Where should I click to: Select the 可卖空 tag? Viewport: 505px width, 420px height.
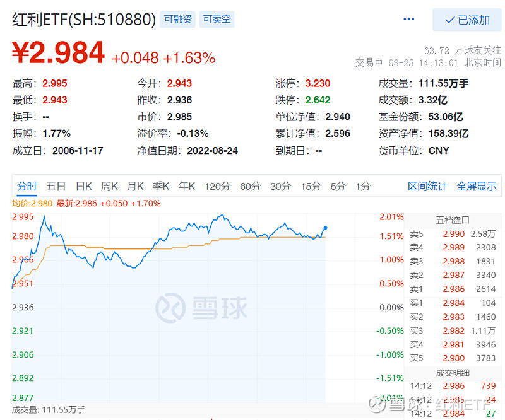217,19
